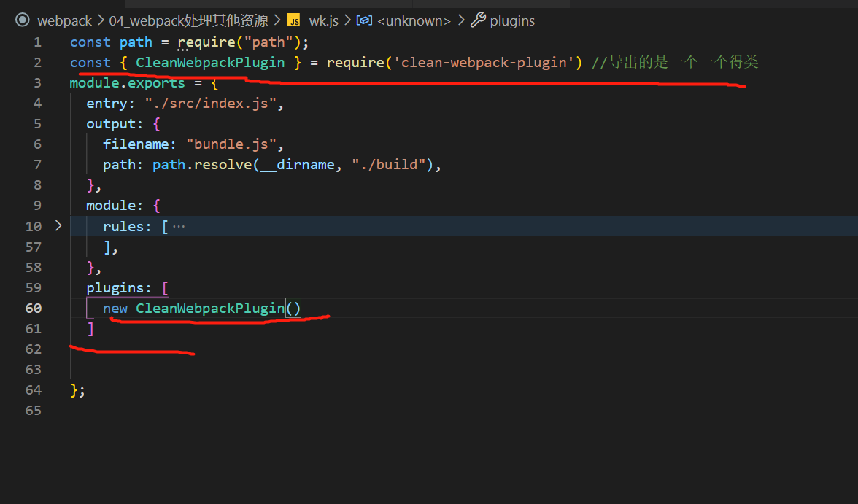Open the webpack breadcrumb dropdown
The image size is (858, 504).
(64, 20)
